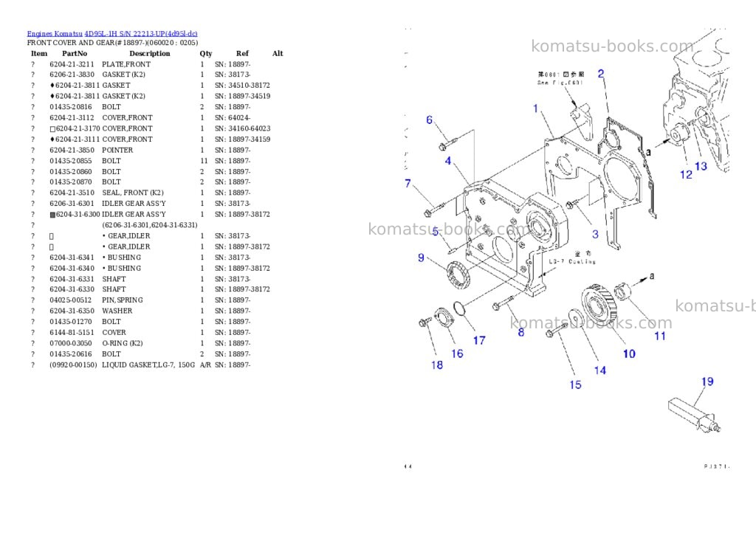
Task: Click the "SN: 64024-" reference
Action: coord(233,117)
